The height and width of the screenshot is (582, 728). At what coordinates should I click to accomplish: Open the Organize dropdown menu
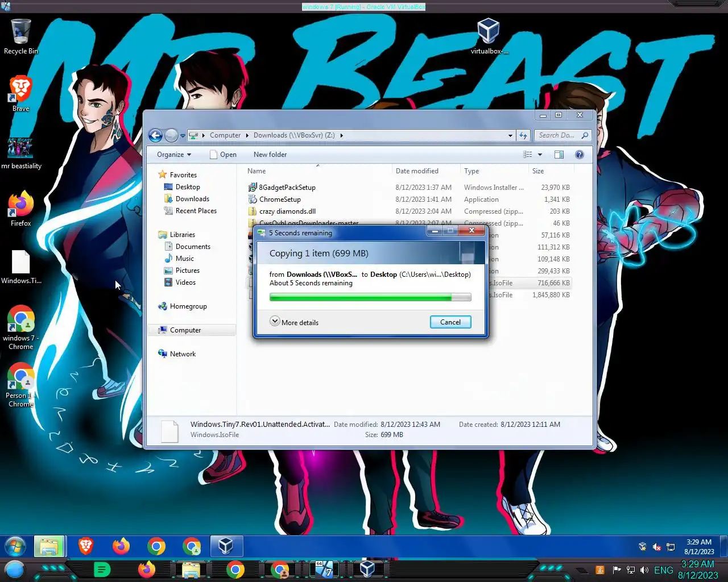(x=174, y=155)
